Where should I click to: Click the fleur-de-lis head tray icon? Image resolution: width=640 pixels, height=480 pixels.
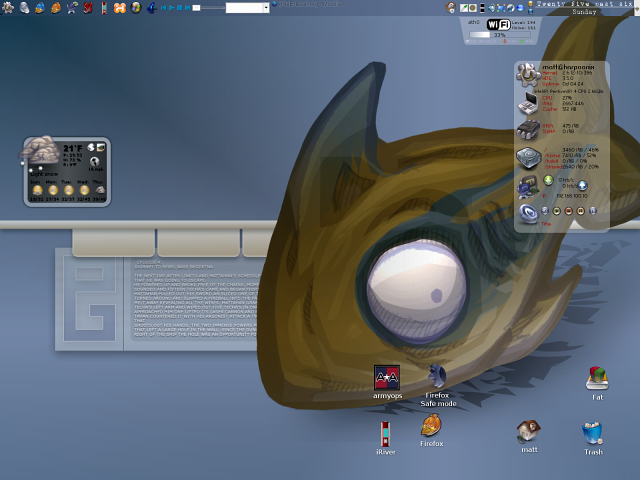tap(451, 7)
